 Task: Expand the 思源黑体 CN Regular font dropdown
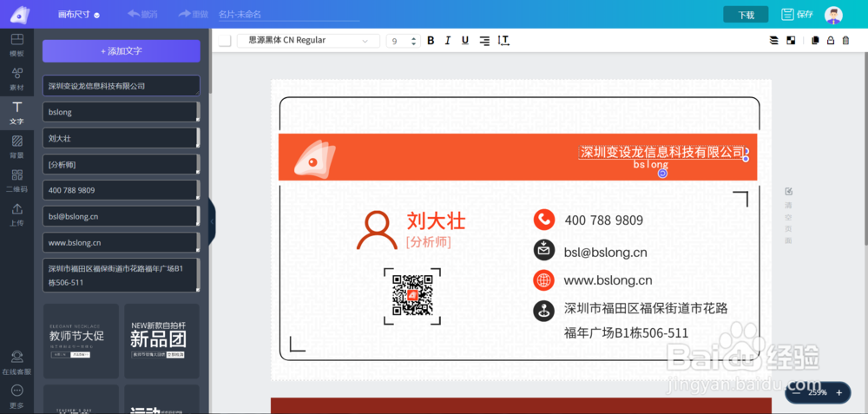308,41
